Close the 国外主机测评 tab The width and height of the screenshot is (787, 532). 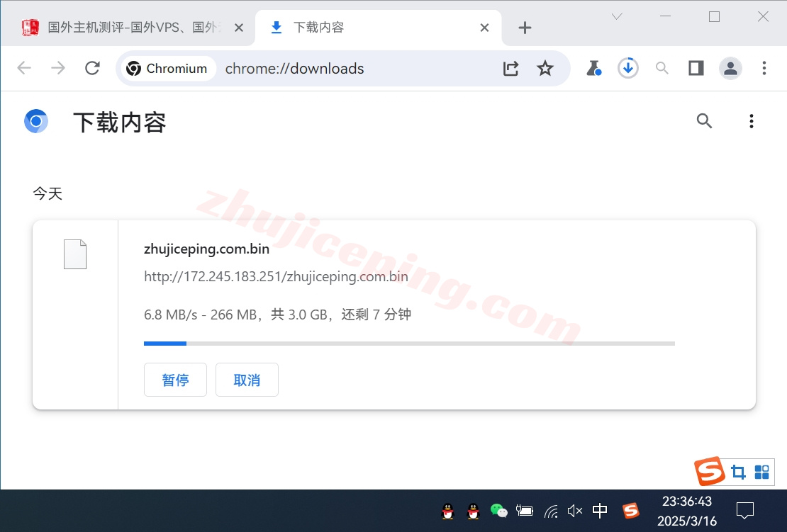[x=239, y=28]
